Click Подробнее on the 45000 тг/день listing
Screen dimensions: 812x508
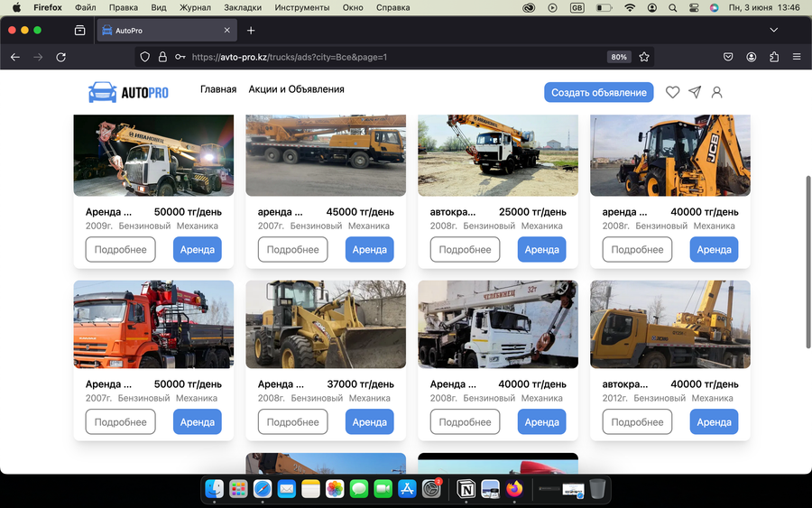(x=292, y=250)
